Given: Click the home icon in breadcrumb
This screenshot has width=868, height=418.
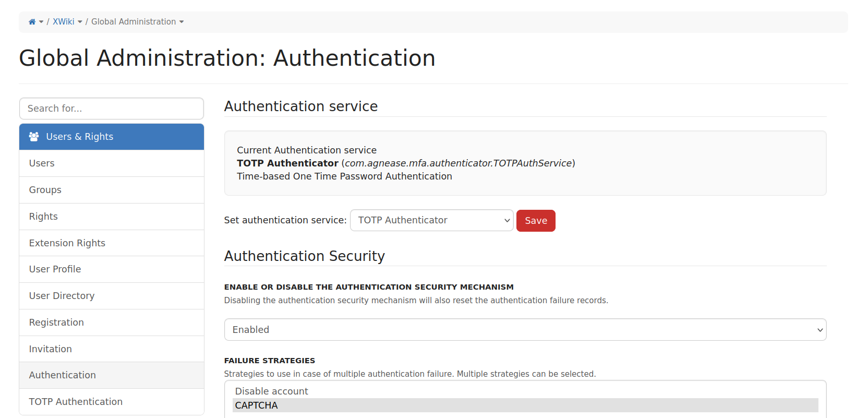Looking at the screenshot, I should (x=32, y=22).
